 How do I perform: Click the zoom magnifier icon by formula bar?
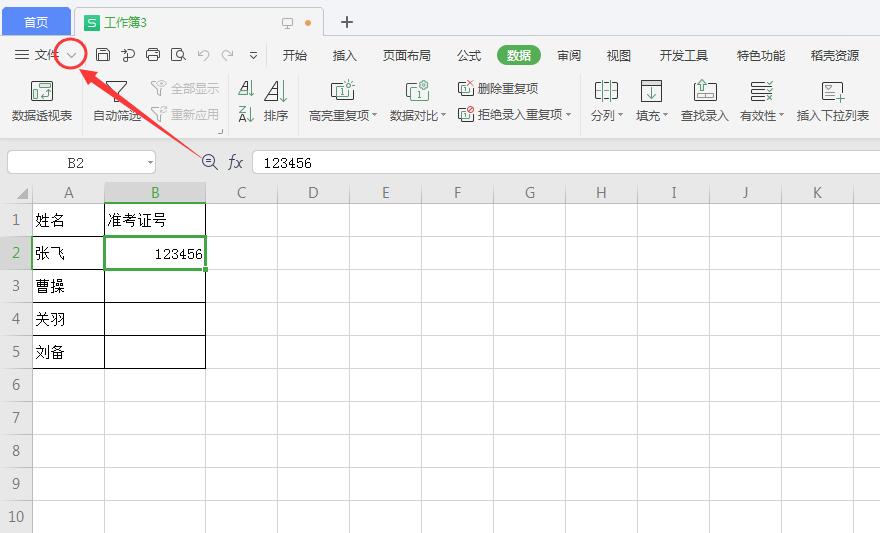[210, 162]
